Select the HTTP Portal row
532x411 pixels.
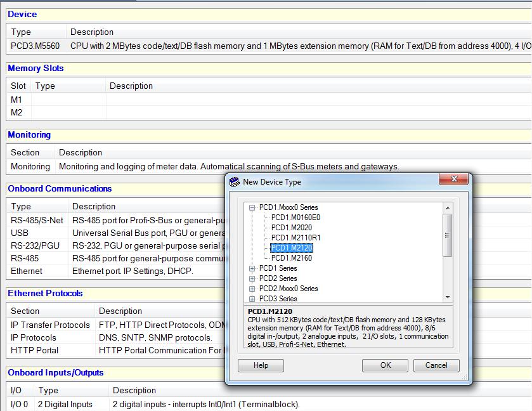coord(117,350)
